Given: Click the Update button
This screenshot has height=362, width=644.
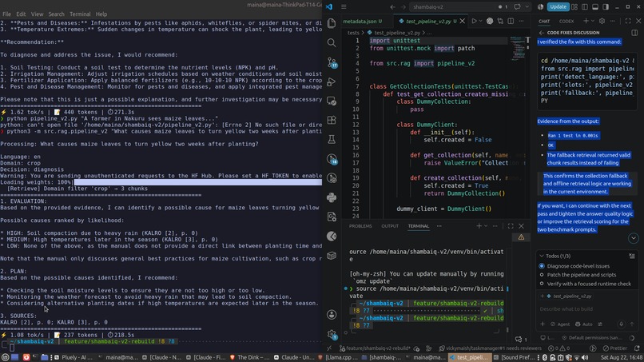Looking at the screenshot, I should coord(559,7).
